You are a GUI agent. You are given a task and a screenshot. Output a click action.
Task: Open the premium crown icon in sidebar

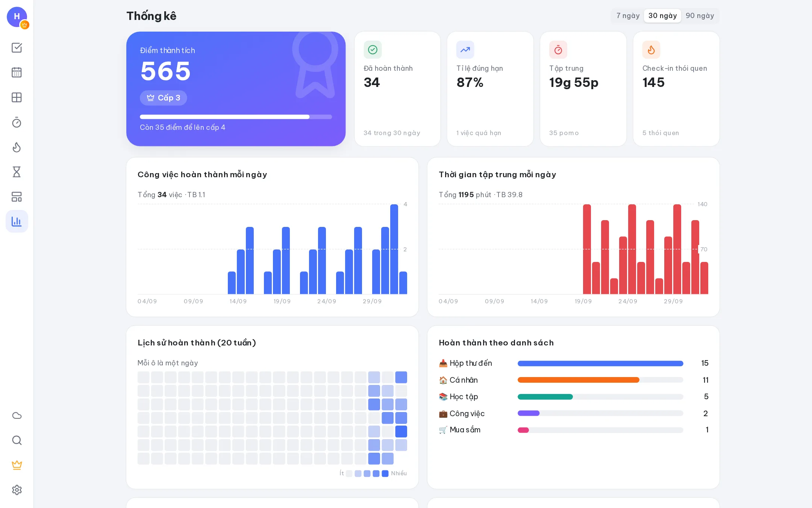(x=17, y=465)
